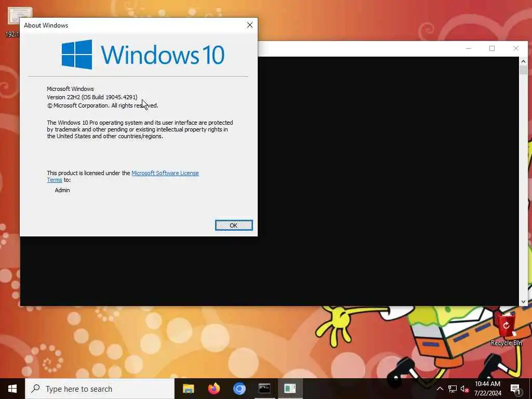The image size is (532, 399).
Task: Launch Chrome from the taskbar
Action: point(239,389)
